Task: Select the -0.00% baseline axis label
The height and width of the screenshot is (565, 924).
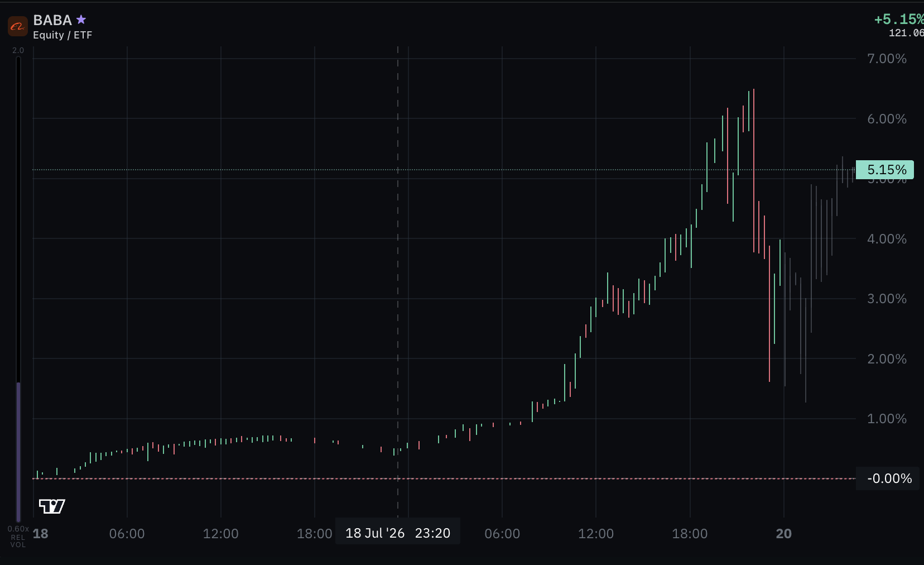Action: (889, 478)
